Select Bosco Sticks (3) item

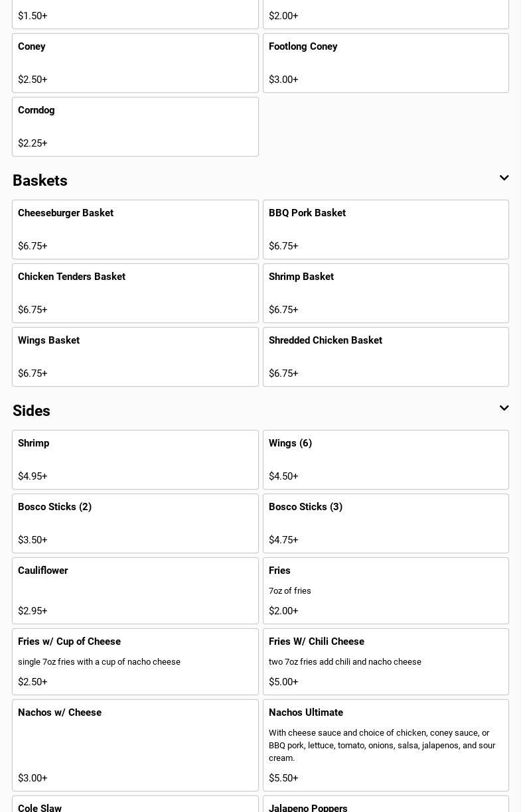tap(386, 523)
